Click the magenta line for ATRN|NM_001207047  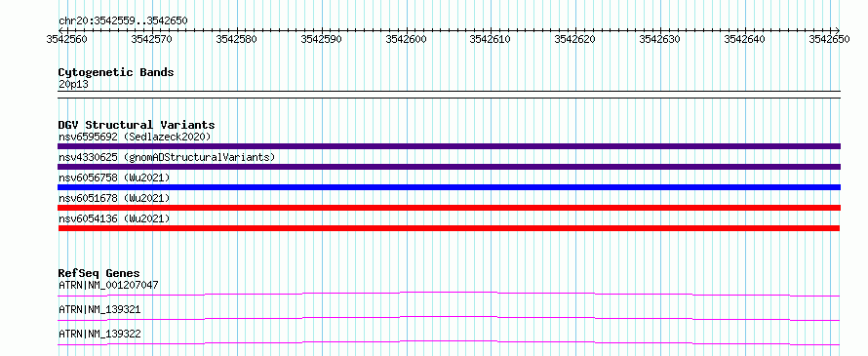pyautogui.click(x=449, y=294)
